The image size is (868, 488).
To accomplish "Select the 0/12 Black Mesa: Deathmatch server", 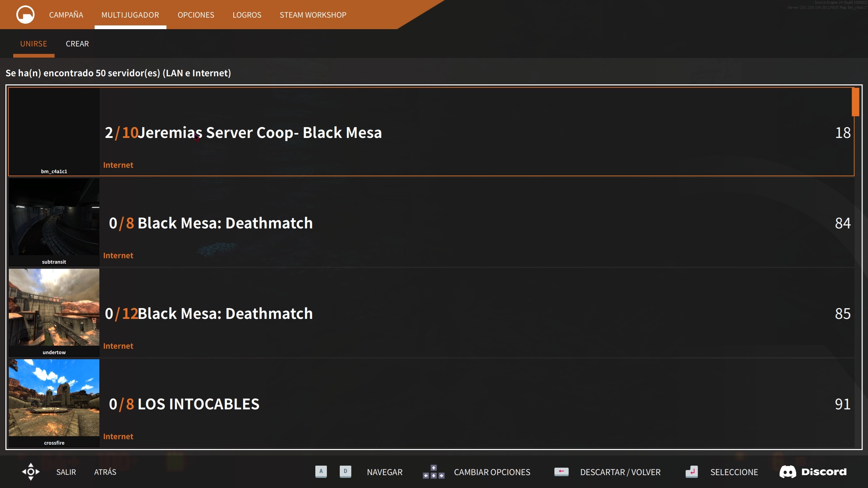I will [431, 313].
